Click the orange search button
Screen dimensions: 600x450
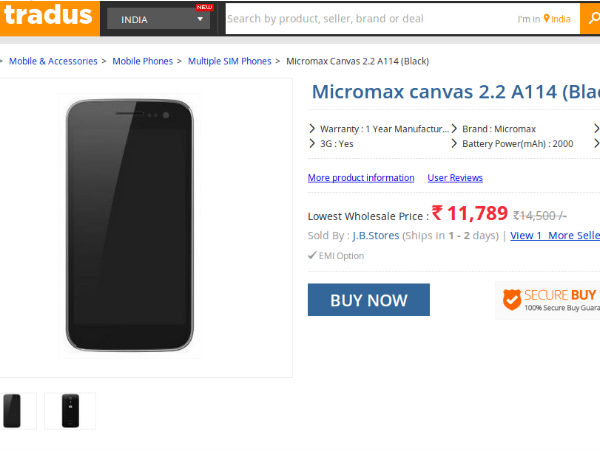tap(590, 19)
